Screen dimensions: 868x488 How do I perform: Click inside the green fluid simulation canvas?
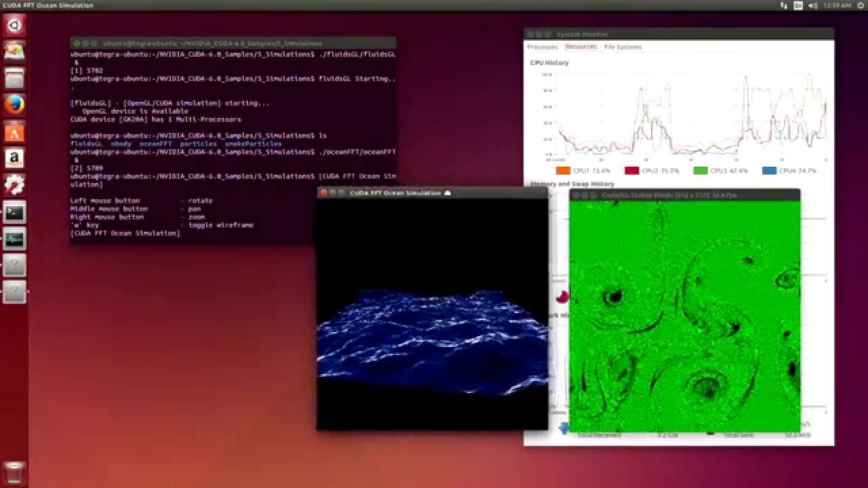pyautogui.click(x=685, y=317)
